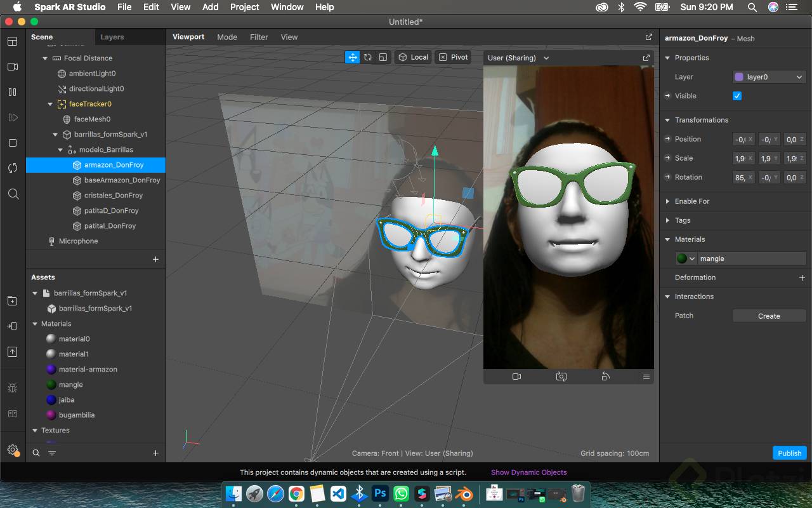Image resolution: width=812 pixels, height=508 pixels.
Task: Open the settings gear in left toolbar
Action: click(13, 450)
